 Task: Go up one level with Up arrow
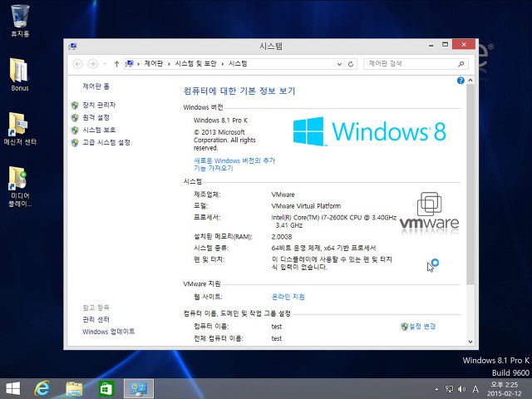click(x=116, y=64)
